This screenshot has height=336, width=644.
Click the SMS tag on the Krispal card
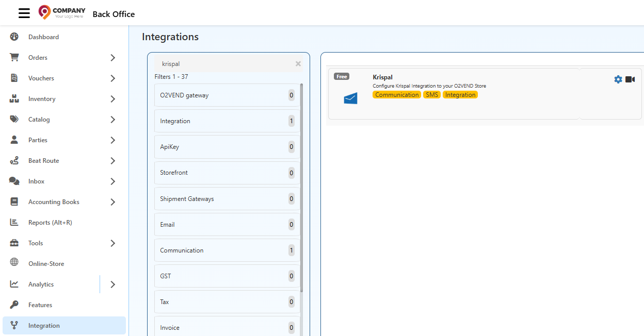pyautogui.click(x=432, y=95)
